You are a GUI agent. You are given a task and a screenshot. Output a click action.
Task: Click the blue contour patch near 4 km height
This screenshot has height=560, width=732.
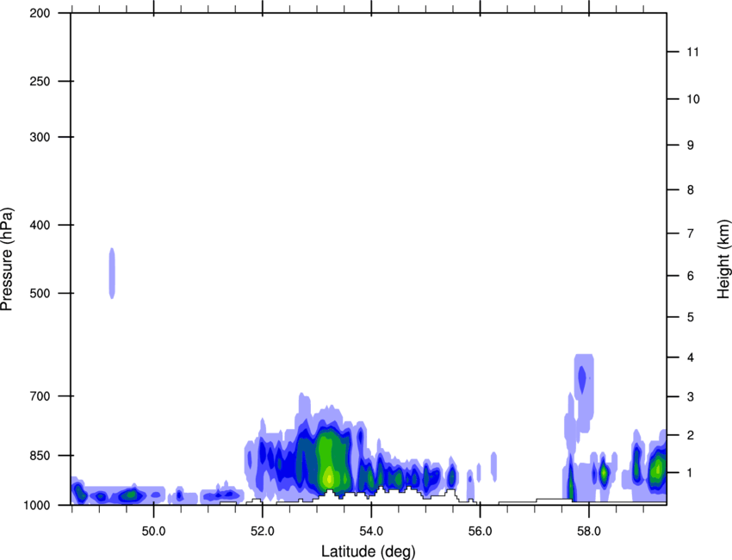click(x=582, y=380)
